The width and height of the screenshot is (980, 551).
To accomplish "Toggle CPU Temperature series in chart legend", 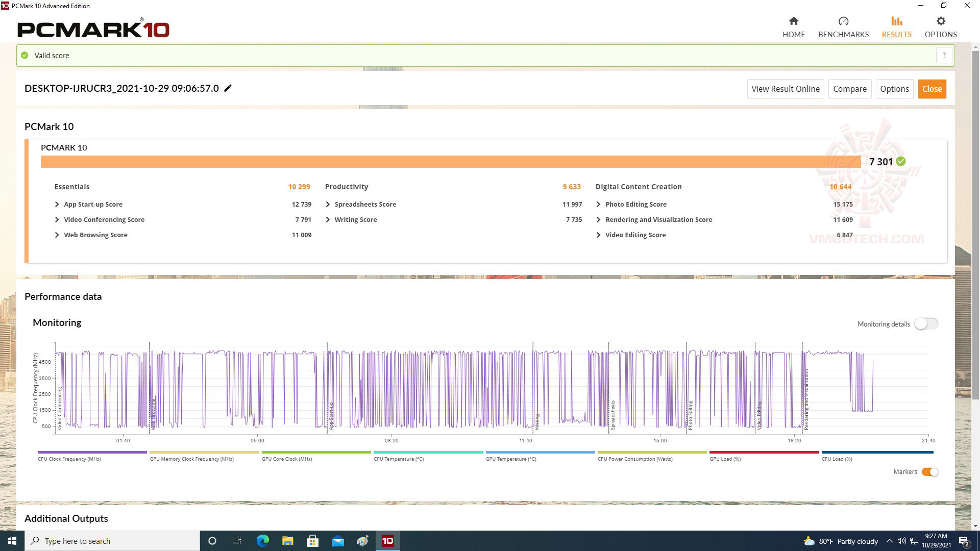I will (x=399, y=459).
